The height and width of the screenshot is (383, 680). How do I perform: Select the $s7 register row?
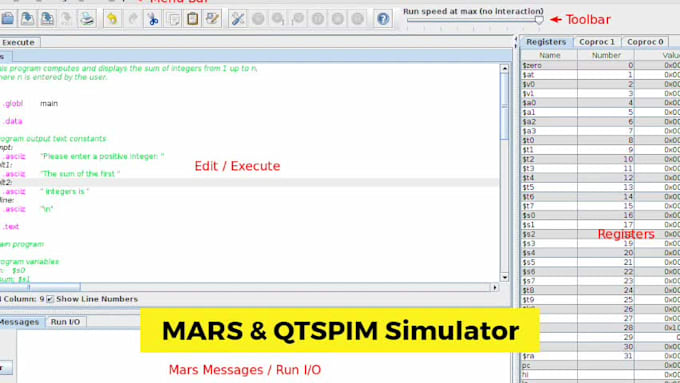click(x=601, y=281)
